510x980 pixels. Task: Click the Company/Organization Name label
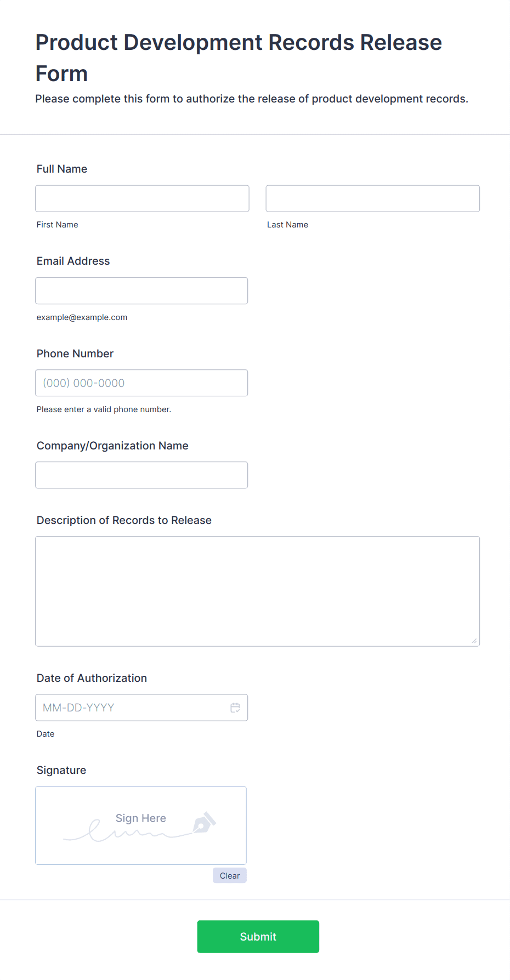112,446
